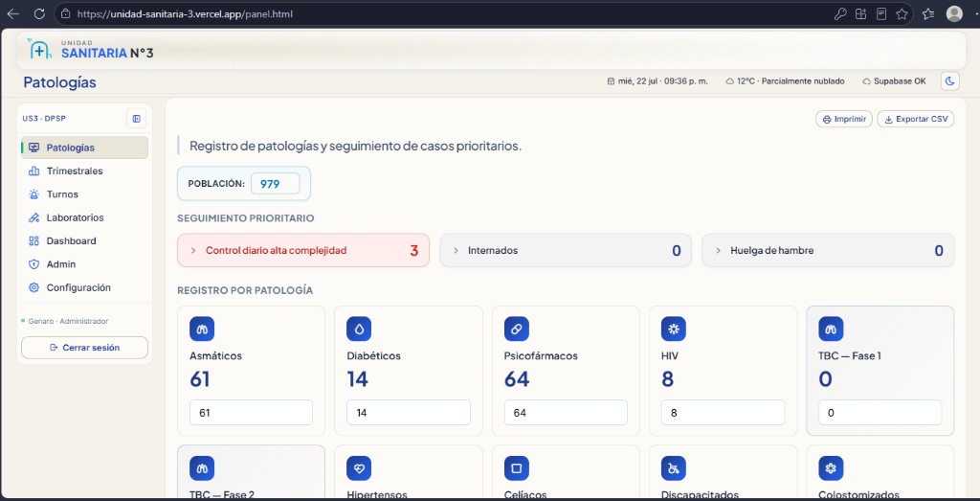This screenshot has height=501, width=980.
Task: Click the TBC — Fase 2 lungs icon
Action: [x=202, y=467]
